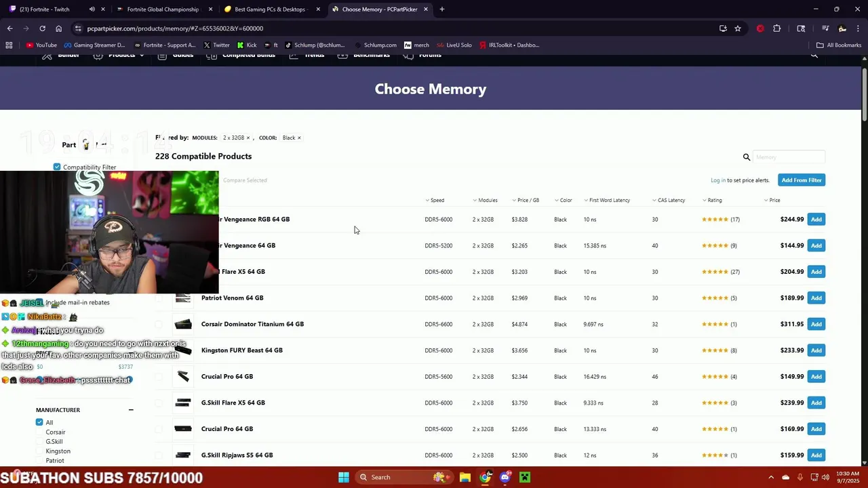Add the Kingston FURY Beast 64 GB
The image size is (868, 488).
click(x=816, y=350)
